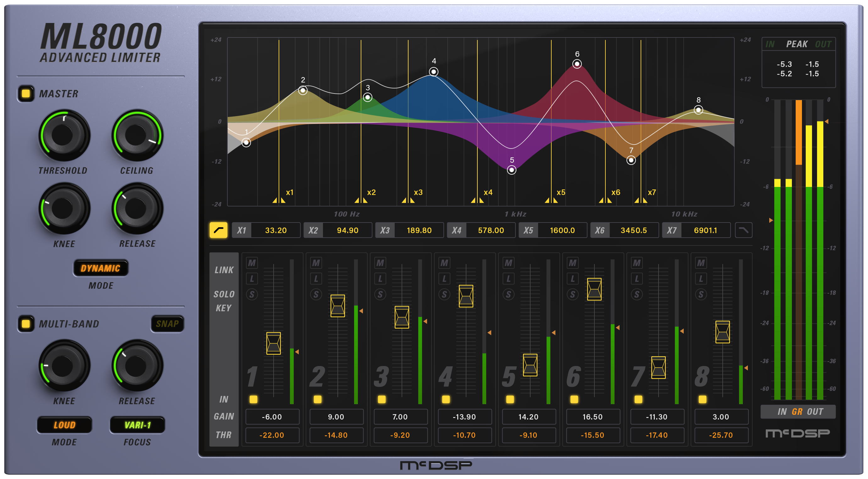Screen dimensions: 868x479
Task: Change master MODE from DYNAMIC
Action: 100,268
